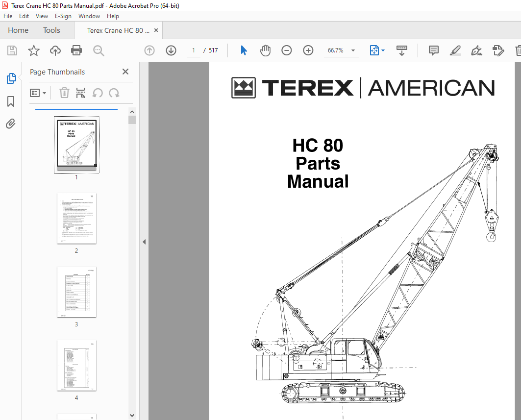Image resolution: width=521 pixels, height=420 pixels.
Task: Click the scrolling mode keyboard icon
Action: pyautogui.click(x=402, y=50)
